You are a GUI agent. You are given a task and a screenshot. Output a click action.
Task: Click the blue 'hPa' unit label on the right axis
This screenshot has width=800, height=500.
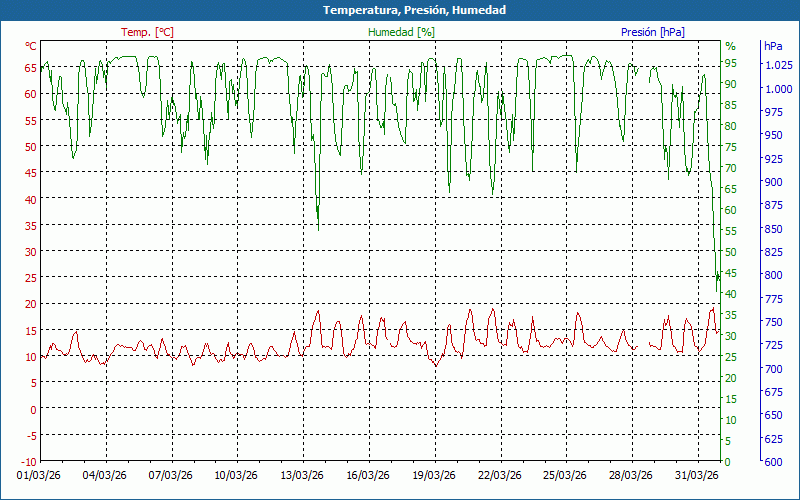(773, 46)
